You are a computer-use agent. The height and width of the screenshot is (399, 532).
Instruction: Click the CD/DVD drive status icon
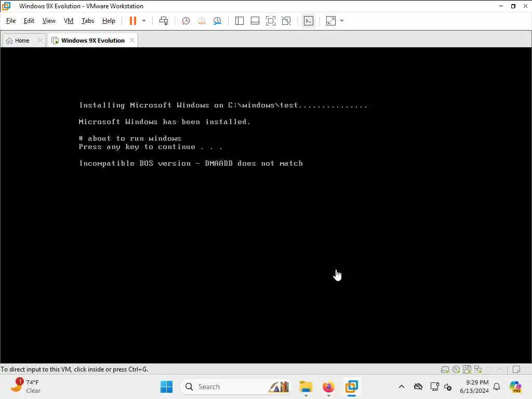click(456, 369)
